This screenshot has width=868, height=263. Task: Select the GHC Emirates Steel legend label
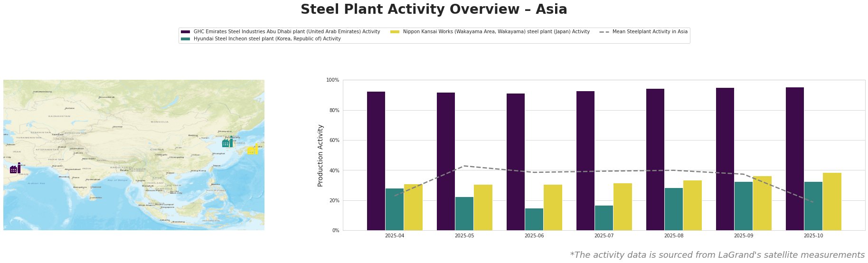click(287, 32)
